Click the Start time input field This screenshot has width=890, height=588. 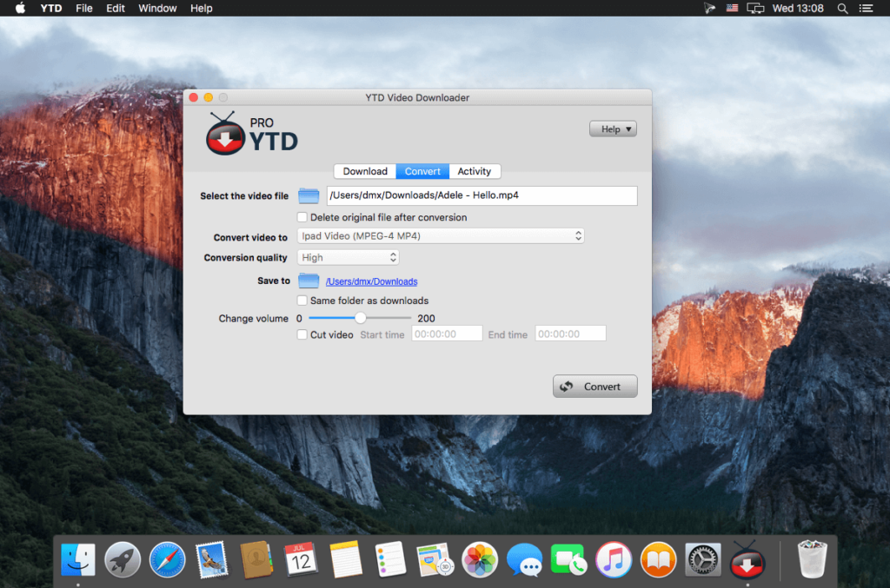pos(447,333)
